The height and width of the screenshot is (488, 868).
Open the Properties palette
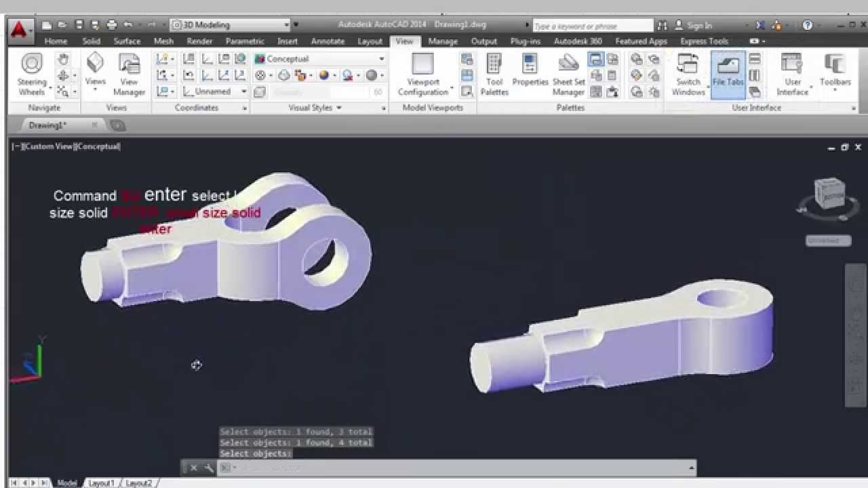click(x=530, y=70)
